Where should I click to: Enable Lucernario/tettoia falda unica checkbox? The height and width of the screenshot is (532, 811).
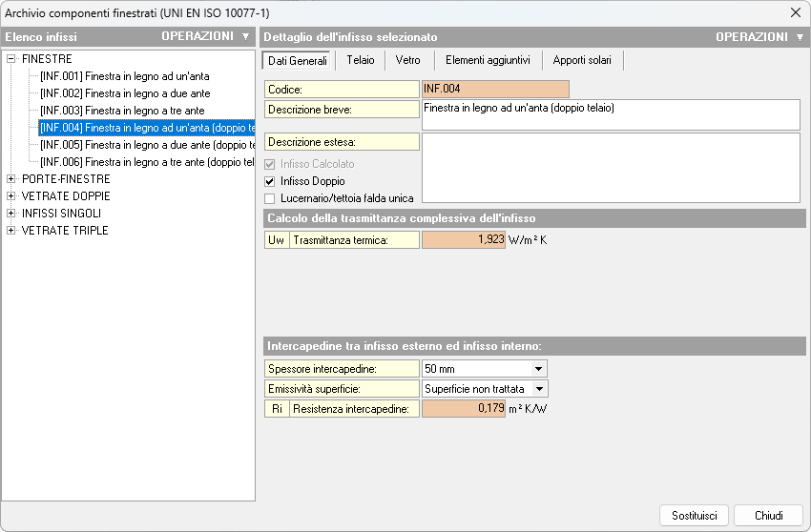[x=270, y=198]
